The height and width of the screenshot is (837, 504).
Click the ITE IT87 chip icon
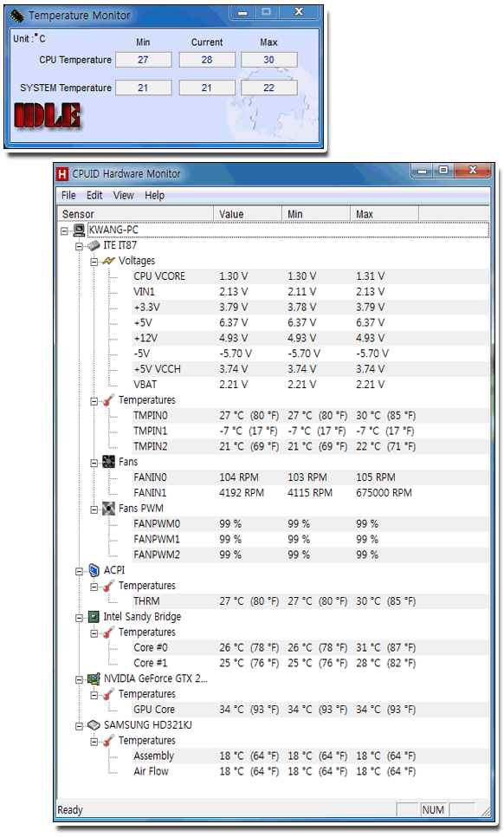click(94, 245)
